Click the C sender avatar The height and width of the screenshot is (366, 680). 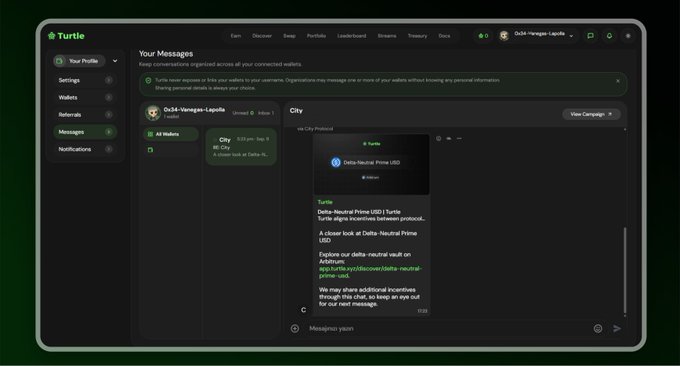click(304, 310)
